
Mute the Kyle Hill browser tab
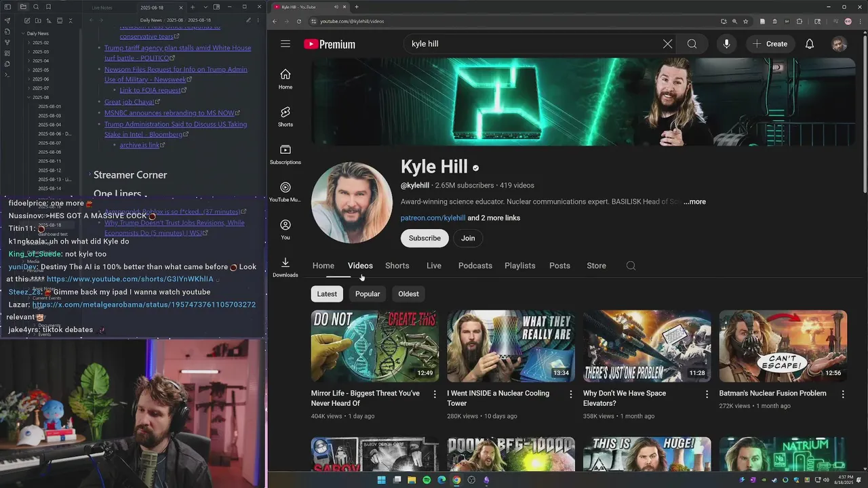click(336, 7)
